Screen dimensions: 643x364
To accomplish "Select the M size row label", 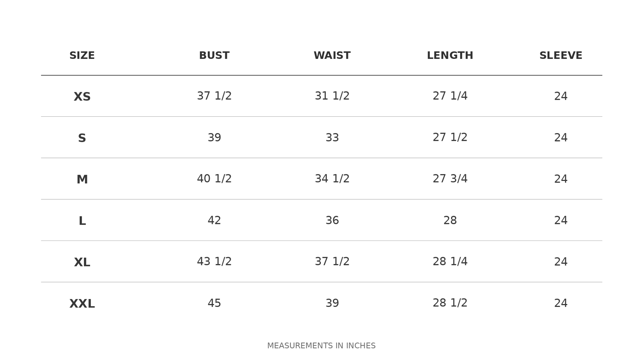I will click(82, 179).
